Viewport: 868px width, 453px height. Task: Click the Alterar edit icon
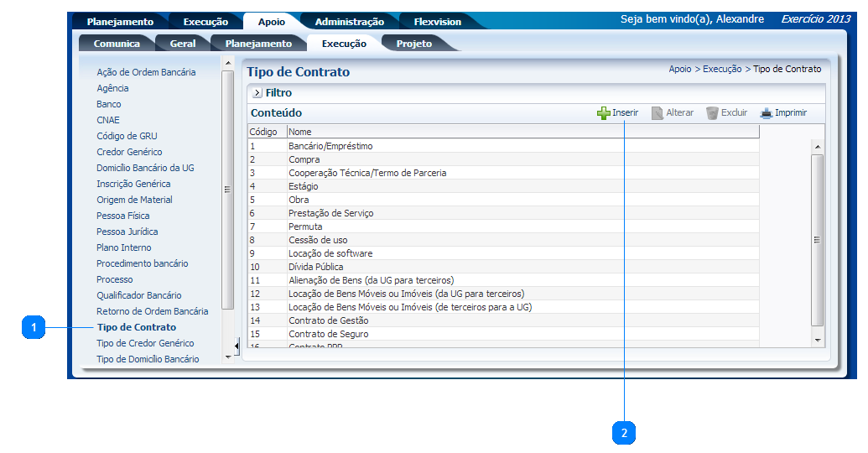click(x=657, y=113)
